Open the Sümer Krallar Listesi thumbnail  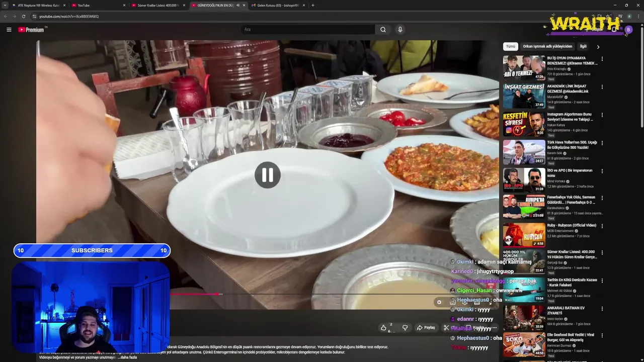[x=524, y=261]
